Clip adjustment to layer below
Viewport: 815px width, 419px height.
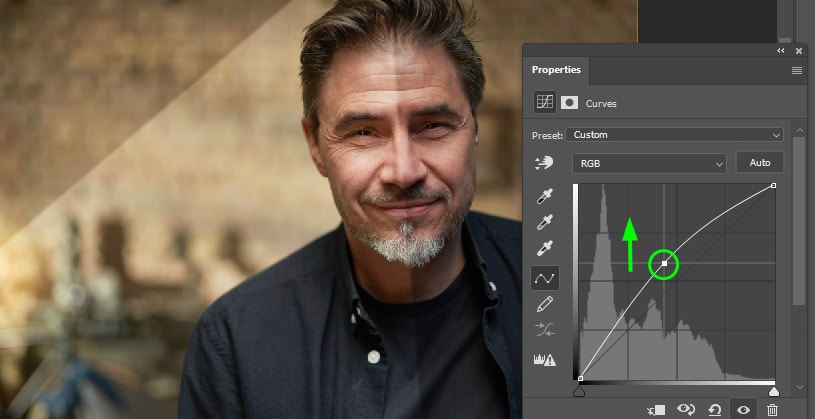pyautogui.click(x=656, y=410)
